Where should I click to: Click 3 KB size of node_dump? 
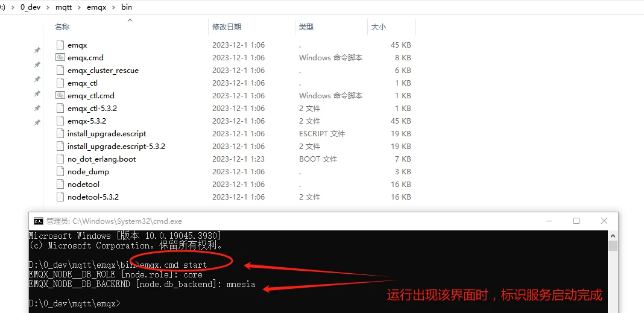403,172
